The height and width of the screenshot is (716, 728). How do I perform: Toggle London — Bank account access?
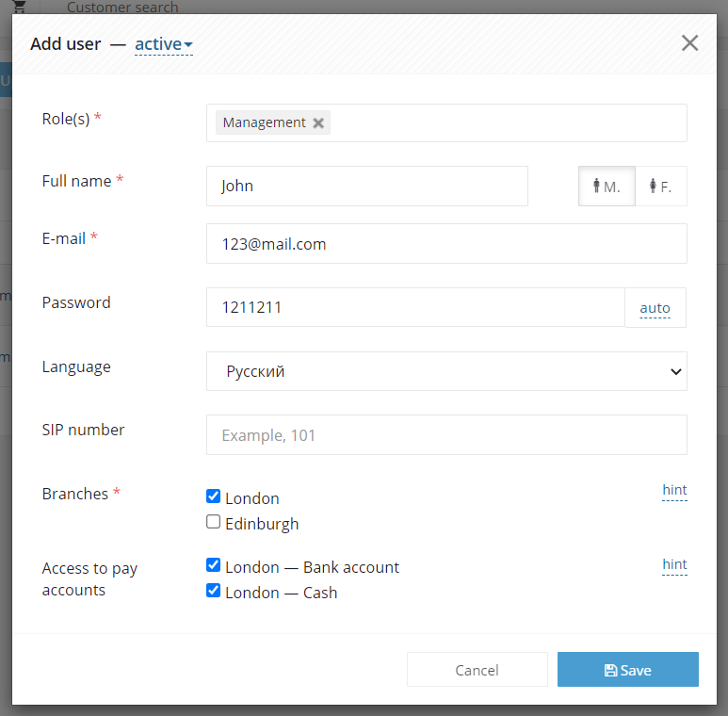(213, 564)
